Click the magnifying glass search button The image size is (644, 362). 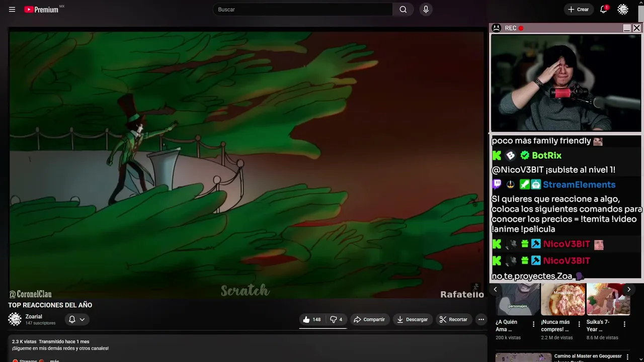click(x=403, y=10)
